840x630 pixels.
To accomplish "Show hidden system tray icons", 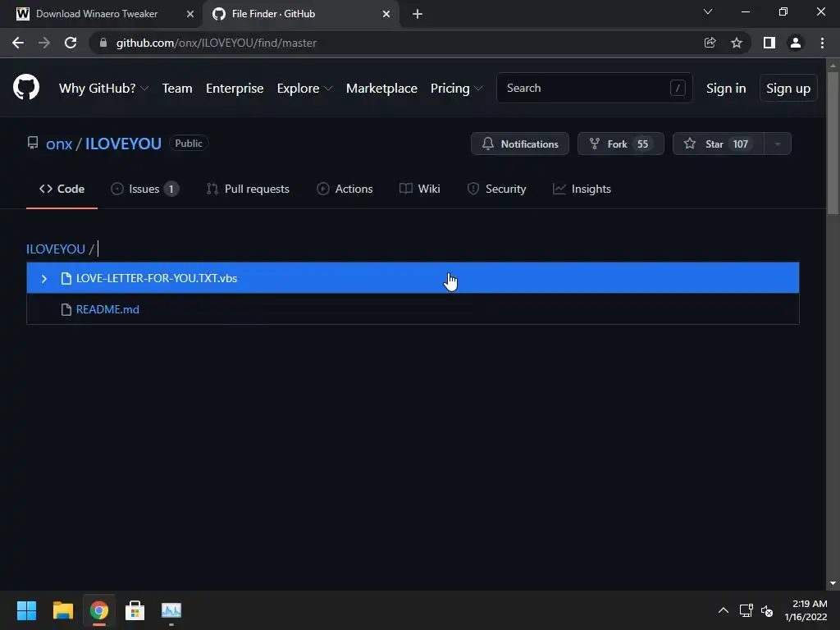I will point(724,610).
